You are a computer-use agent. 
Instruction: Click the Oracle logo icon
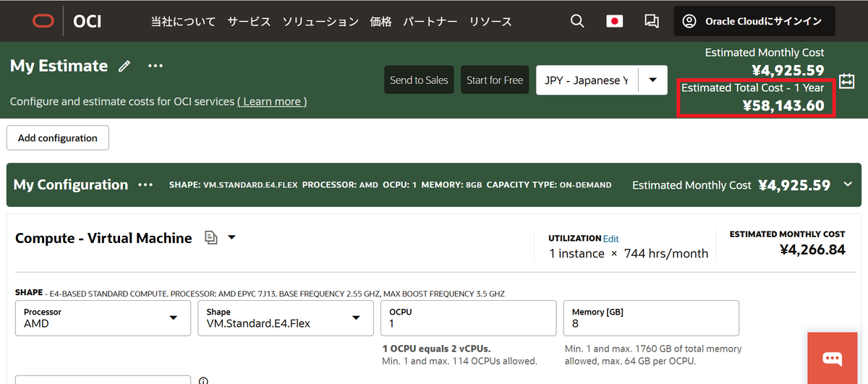pos(43,21)
